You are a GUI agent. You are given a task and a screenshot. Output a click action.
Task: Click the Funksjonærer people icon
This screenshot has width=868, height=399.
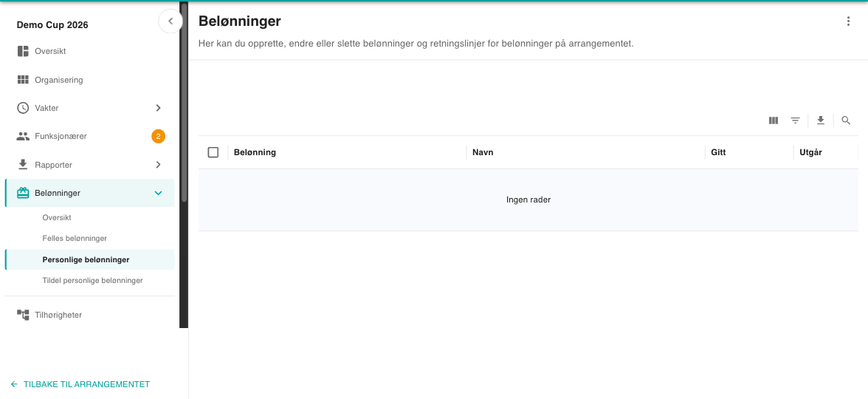tap(23, 136)
